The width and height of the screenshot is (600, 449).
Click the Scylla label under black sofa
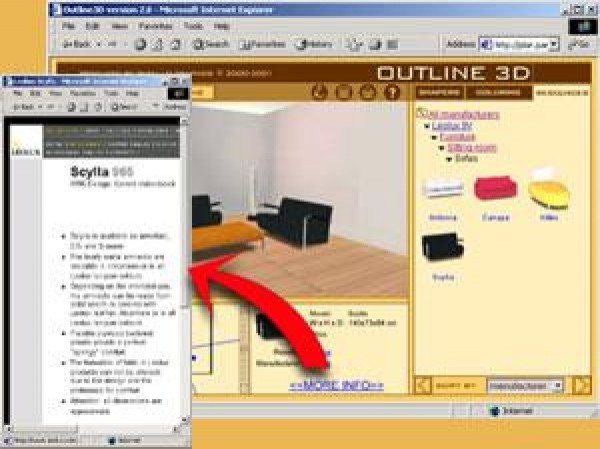tap(443, 277)
